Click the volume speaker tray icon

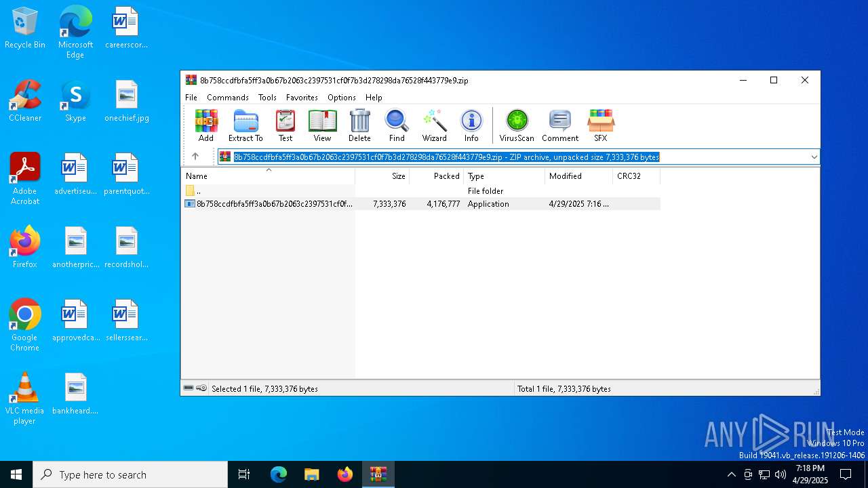coord(781,474)
